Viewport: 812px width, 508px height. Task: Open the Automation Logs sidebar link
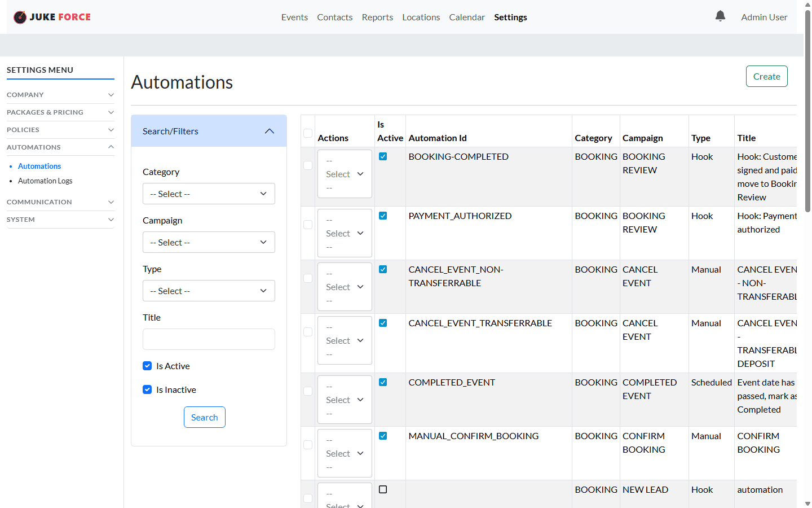click(45, 181)
